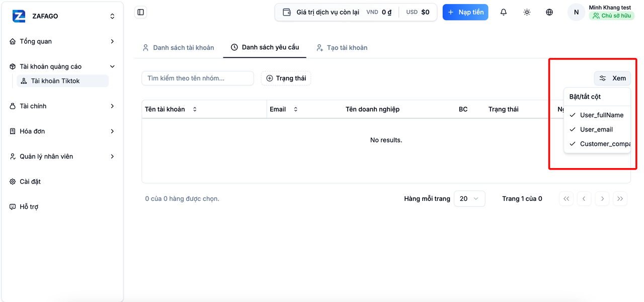
Task: Click the Trạng thái column header
Action: click(503, 109)
